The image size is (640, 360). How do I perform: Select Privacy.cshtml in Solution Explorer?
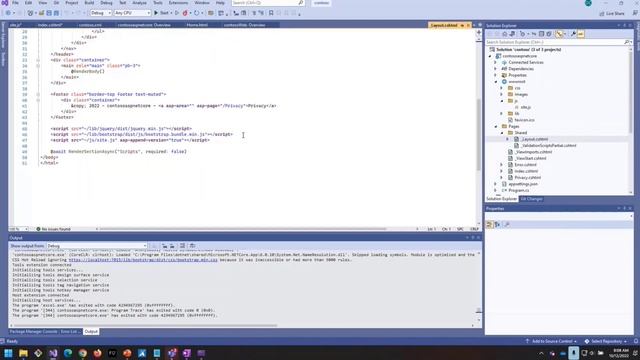coord(527,178)
